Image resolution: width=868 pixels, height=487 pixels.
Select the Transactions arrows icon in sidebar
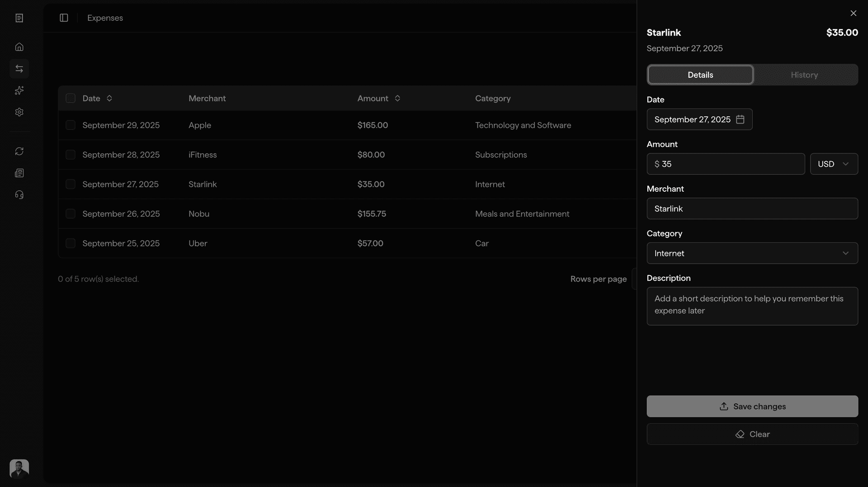[19, 68]
